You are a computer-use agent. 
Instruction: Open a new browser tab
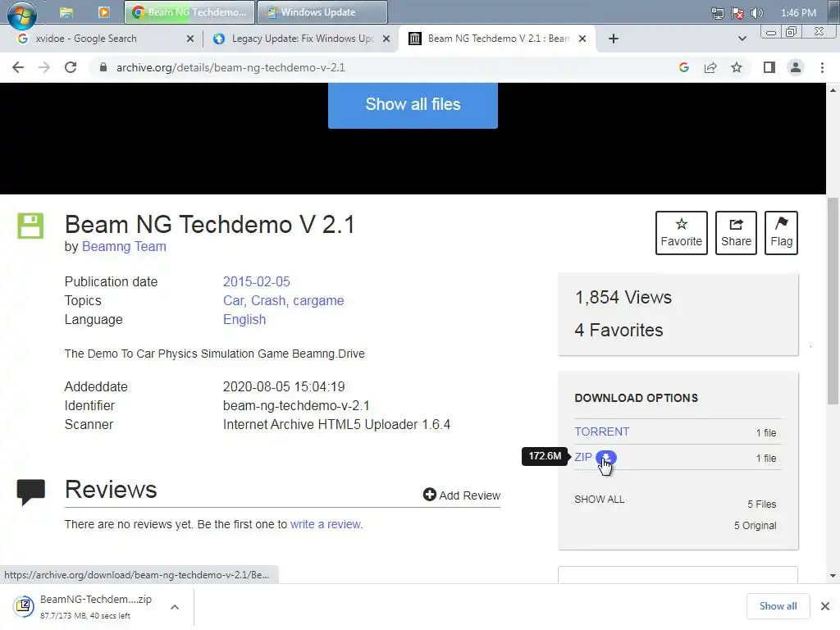(x=614, y=39)
